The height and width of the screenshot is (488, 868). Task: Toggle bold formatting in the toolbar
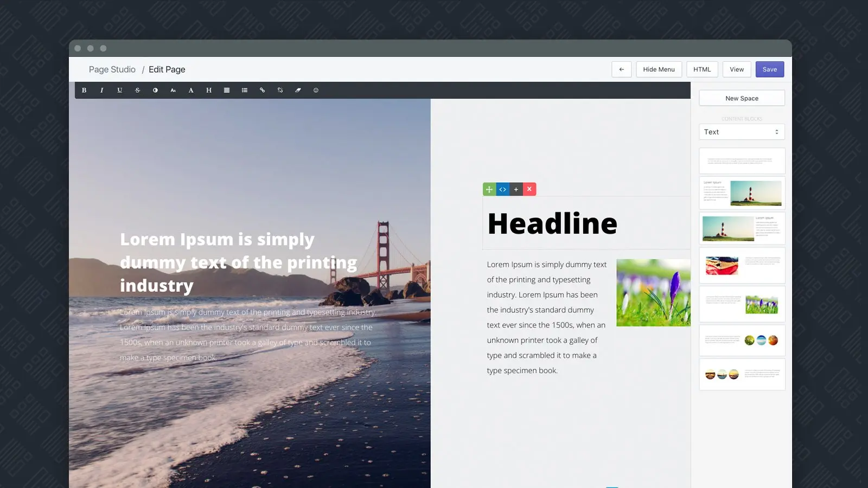click(84, 91)
